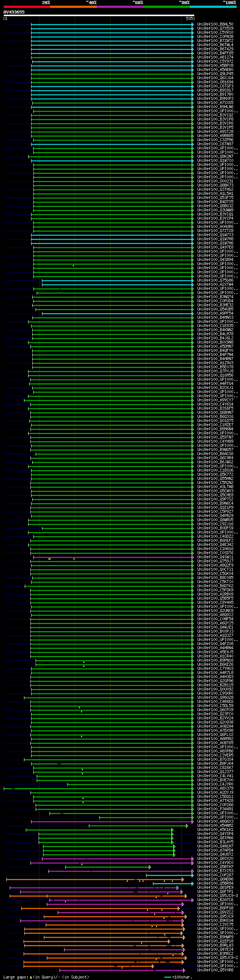Select hit label UniRef100_A7APD4
The width and height of the screenshot is (240, 980).
pyautogui.click(x=215, y=851)
